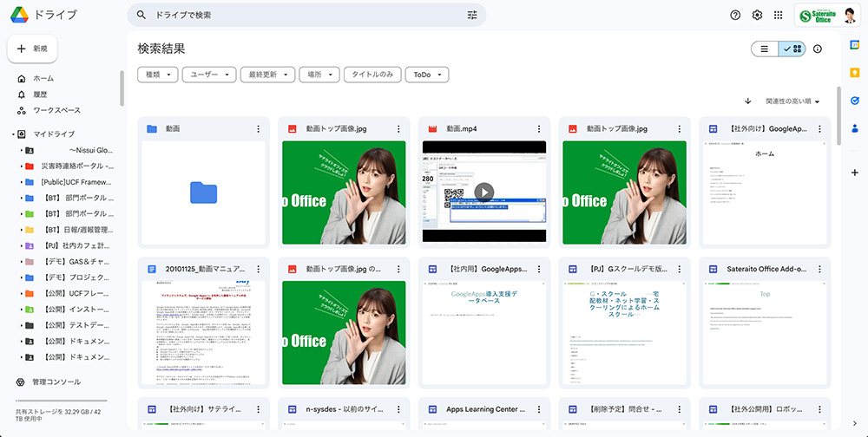Open ToDo filter dropdown

tap(427, 75)
